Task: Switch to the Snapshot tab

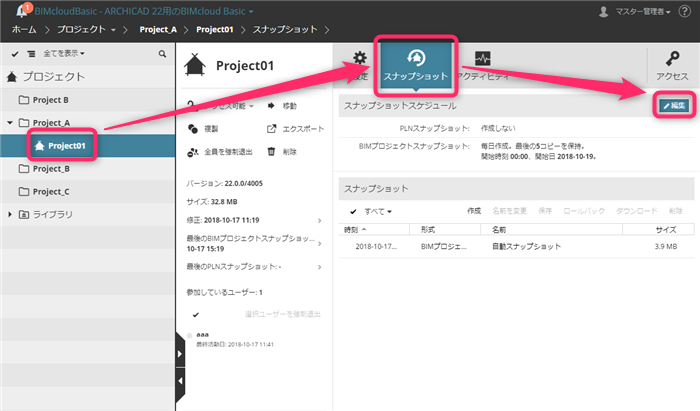Action: coord(416,66)
